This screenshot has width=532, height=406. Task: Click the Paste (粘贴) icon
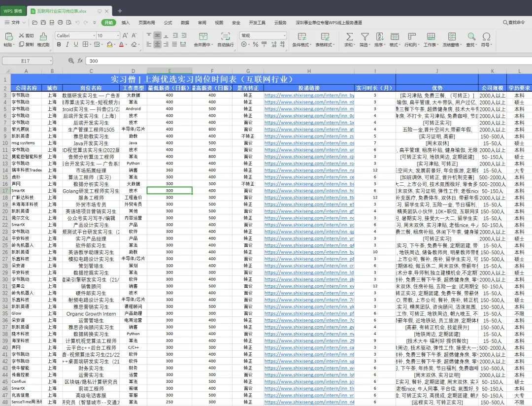coord(9,36)
